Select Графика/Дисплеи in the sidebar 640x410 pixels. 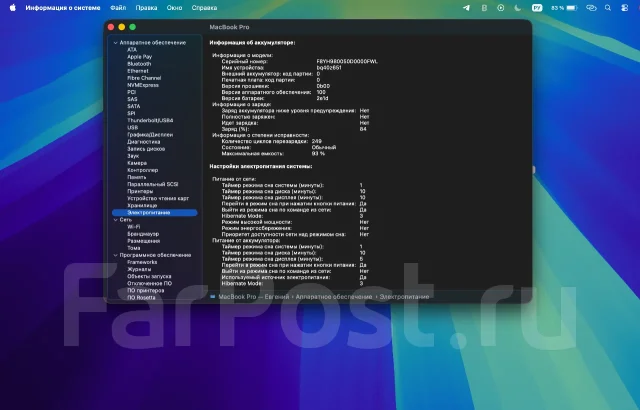pyautogui.click(x=150, y=135)
